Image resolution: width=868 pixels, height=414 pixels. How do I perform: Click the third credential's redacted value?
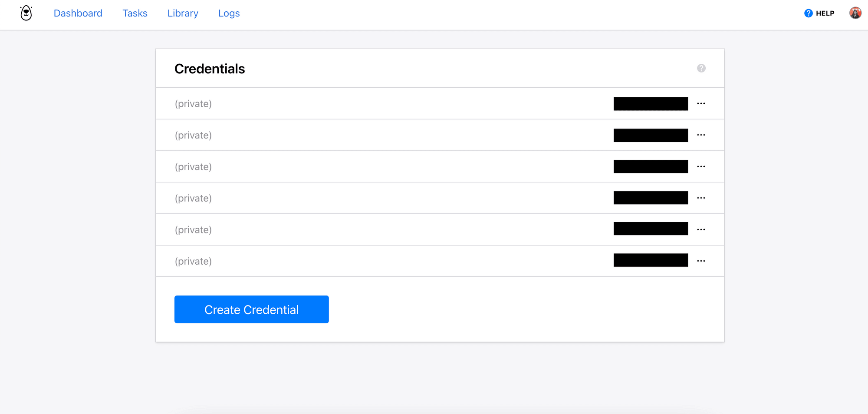(x=650, y=166)
